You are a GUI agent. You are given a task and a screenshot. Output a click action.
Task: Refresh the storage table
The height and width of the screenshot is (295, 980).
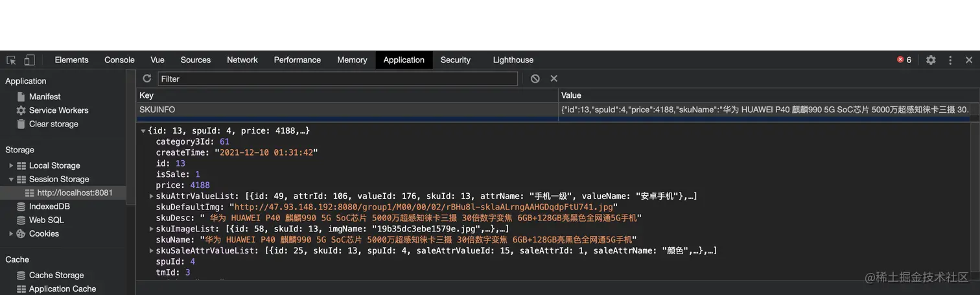tap(147, 78)
